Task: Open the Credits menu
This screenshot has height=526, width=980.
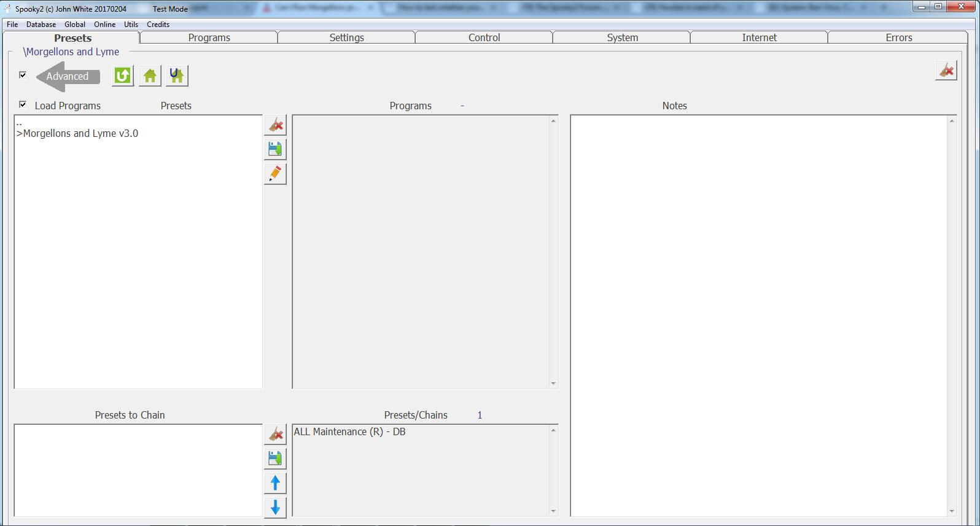Action: pos(158,25)
